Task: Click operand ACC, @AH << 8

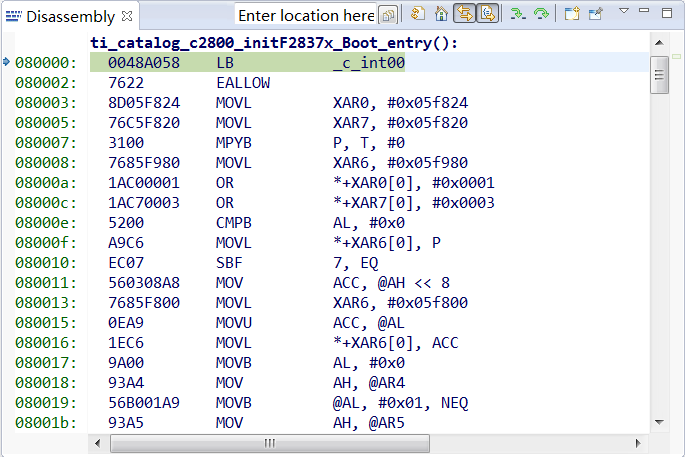Action: point(391,283)
